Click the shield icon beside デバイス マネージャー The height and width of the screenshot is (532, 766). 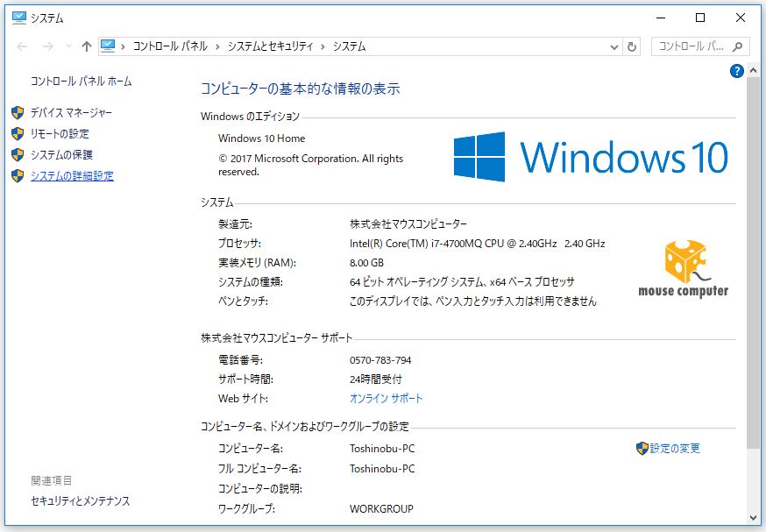click(18, 113)
